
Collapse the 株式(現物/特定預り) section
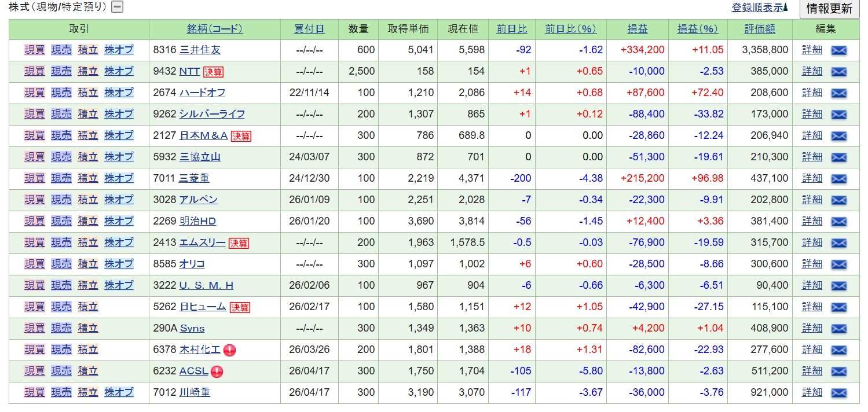click(118, 8)
